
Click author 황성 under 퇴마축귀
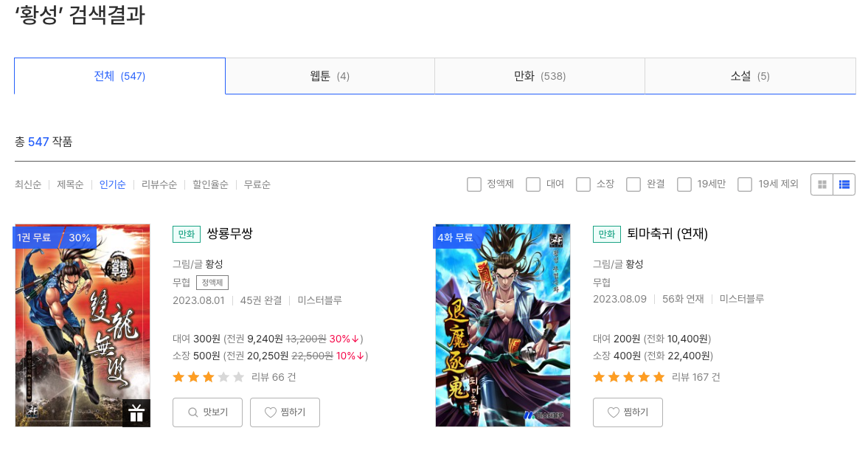pyautogui.click(x=634, y=264)
